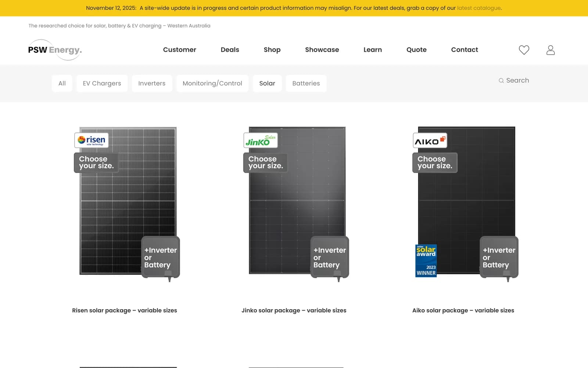Image resolution: width=588 pixels, height=368 pixels.
Task: Click the Jinko Solar logo badge
Action: coord(261,140)
